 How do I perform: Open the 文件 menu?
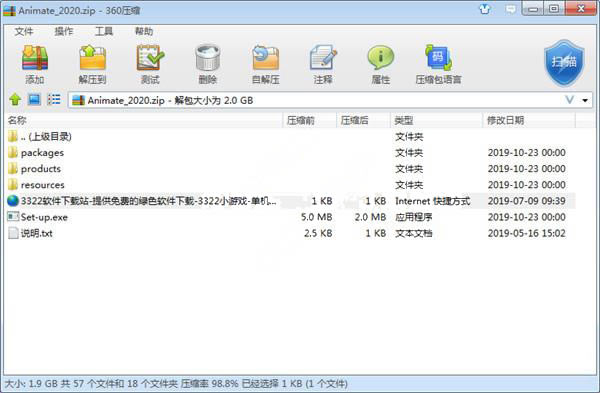24,31
